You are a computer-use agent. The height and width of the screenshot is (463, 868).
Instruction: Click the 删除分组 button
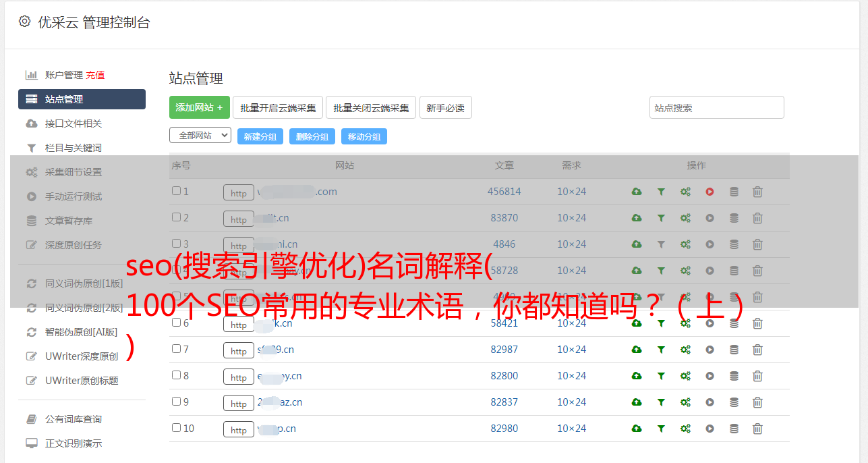tap(312, 136)
